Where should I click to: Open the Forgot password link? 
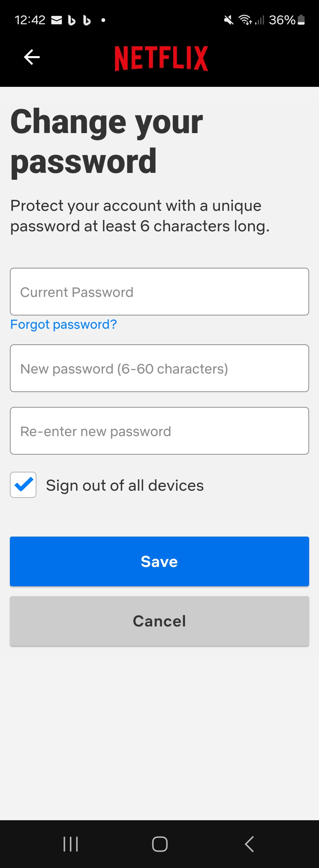[63, 325]
